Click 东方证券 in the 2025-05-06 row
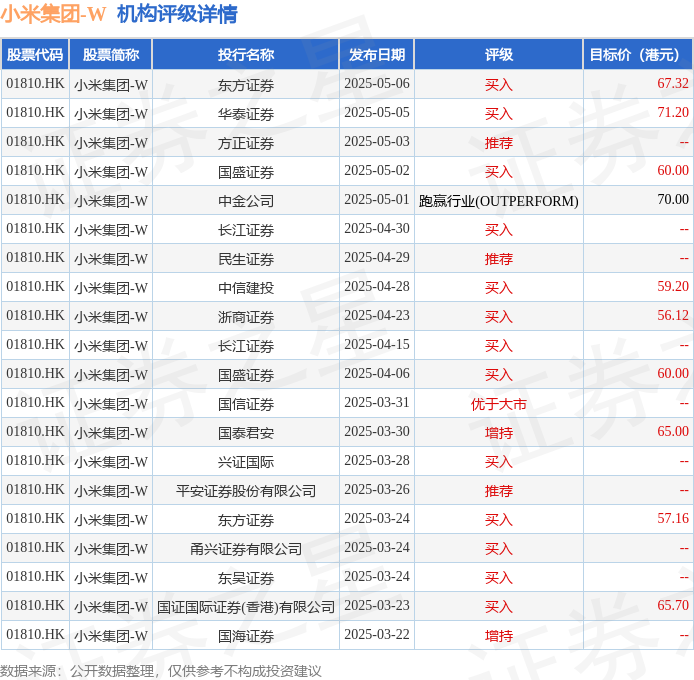Viewport: 694px width, 680px height. pyautogui.click(x=246, y=85)
